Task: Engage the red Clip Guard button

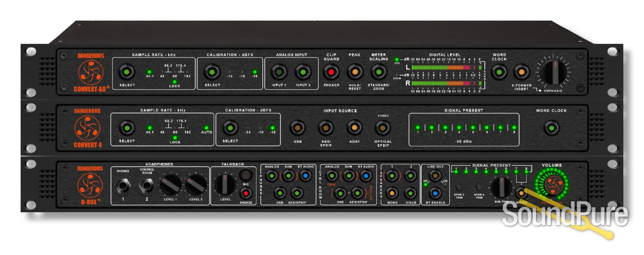Action: pyautogui.click(x=331, y=72)
